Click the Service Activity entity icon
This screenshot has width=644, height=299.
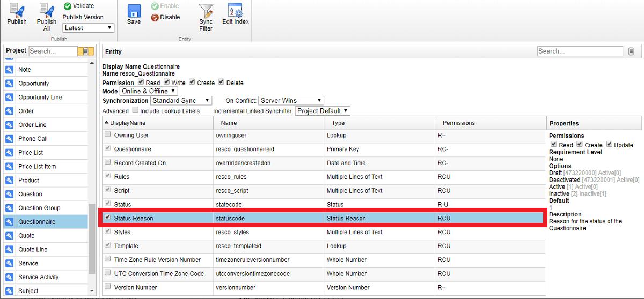point(10,277)
